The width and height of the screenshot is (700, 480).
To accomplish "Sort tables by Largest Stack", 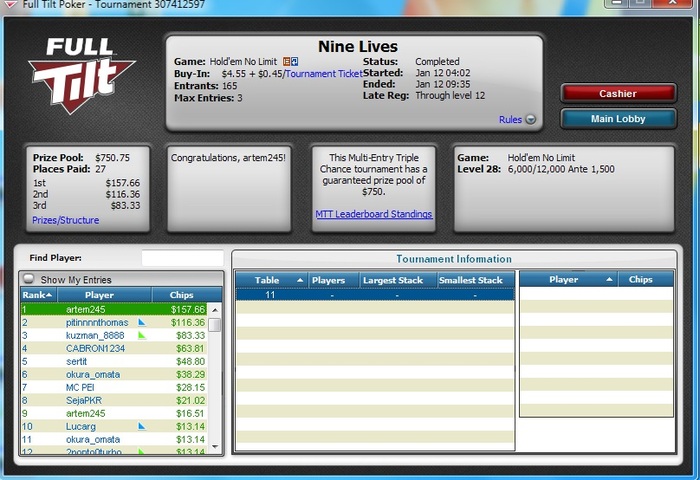I will [x=398, y=280].
